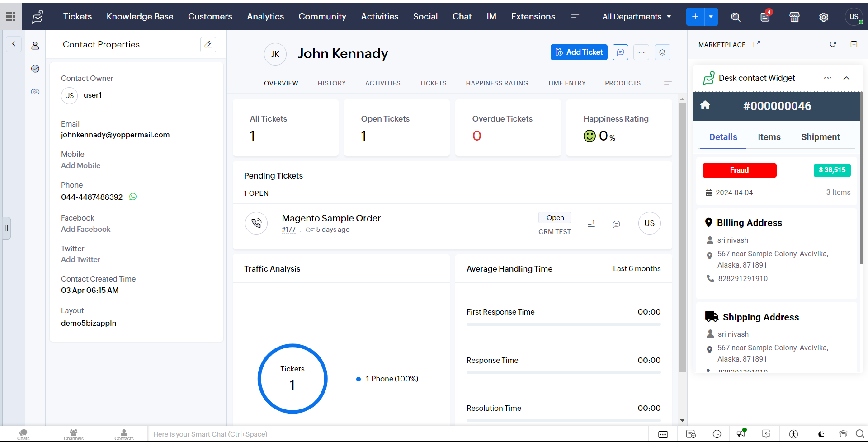Expand the dropdown arrow next to the plus button

pos(711,17)
